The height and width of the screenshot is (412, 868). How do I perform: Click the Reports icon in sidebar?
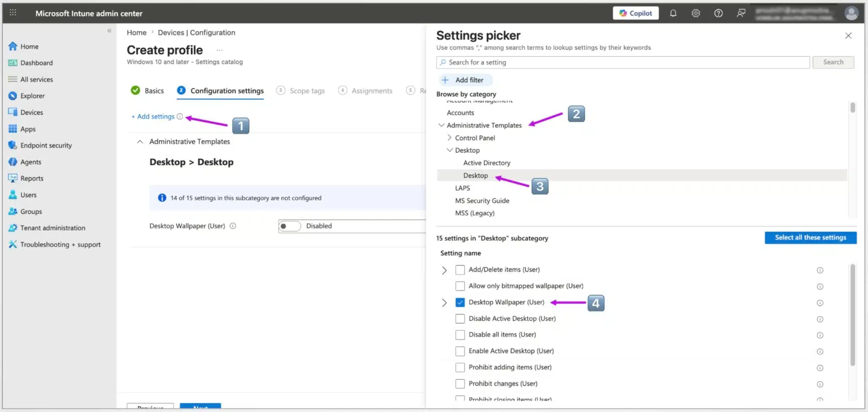(x=13, y=178)
